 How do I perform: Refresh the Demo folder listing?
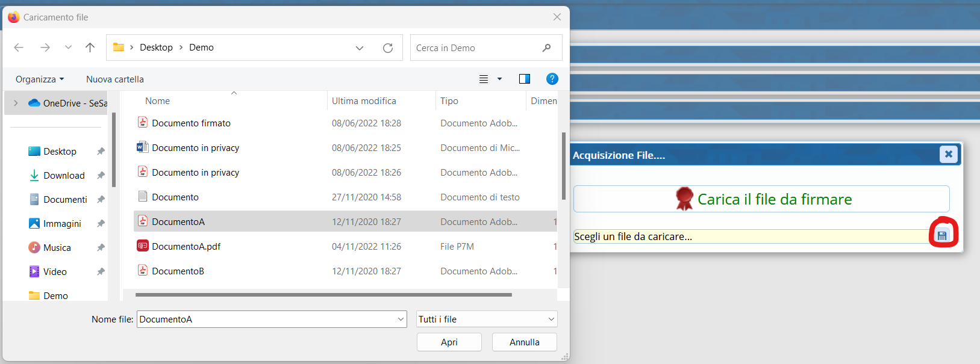(x=388, y=48)
